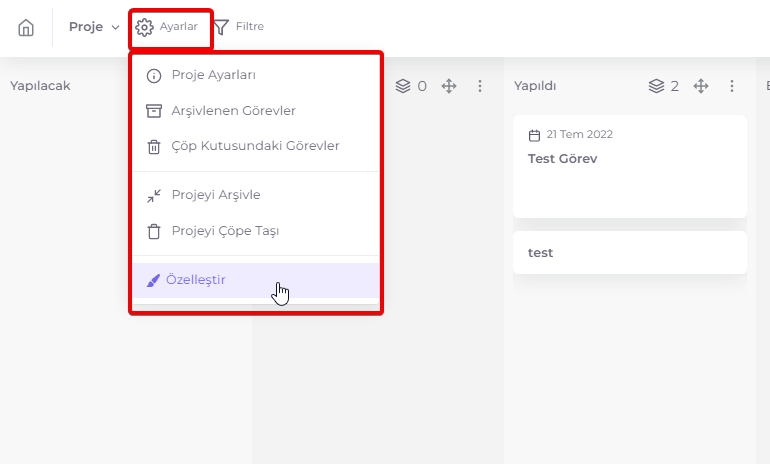
Task: Open the test task card
Action: pyautogui.click(x=630, y=252)
